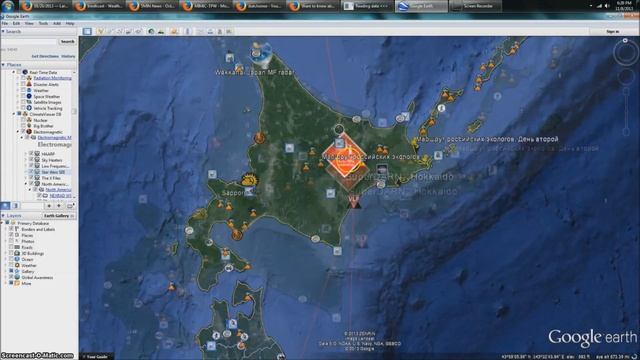Click the Radiation Monitoring trefoil icon
Viewport: 640px width, 360px height.
pos(29,78)
